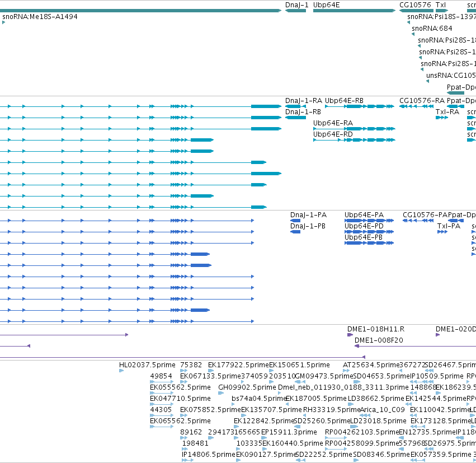Select the RP004258099.5prime EST label

(x=361, y=443)
